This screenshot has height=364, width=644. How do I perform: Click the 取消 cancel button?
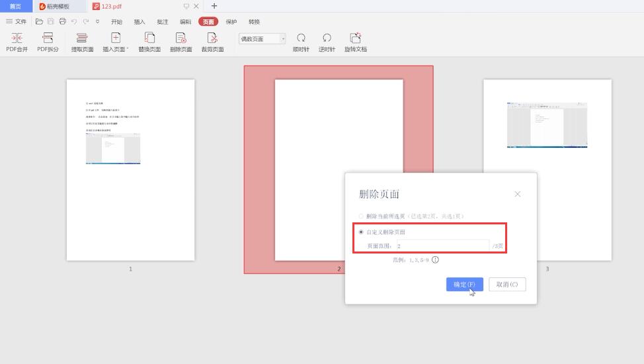pos(507,284)
